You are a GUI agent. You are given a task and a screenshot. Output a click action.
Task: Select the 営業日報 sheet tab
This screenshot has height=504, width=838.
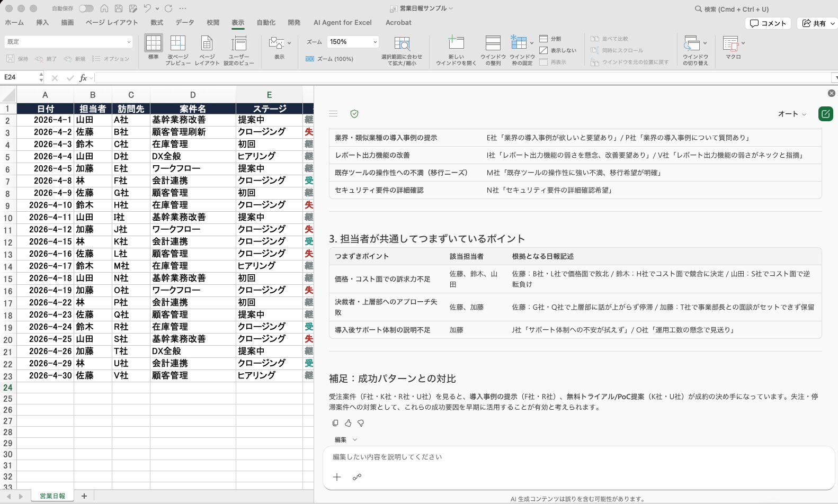(52, 496)
